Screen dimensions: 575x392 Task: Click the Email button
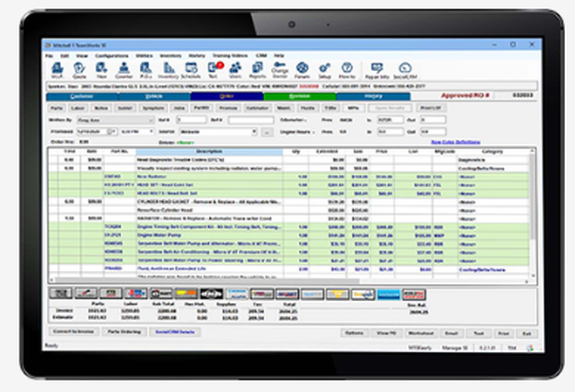451,333
